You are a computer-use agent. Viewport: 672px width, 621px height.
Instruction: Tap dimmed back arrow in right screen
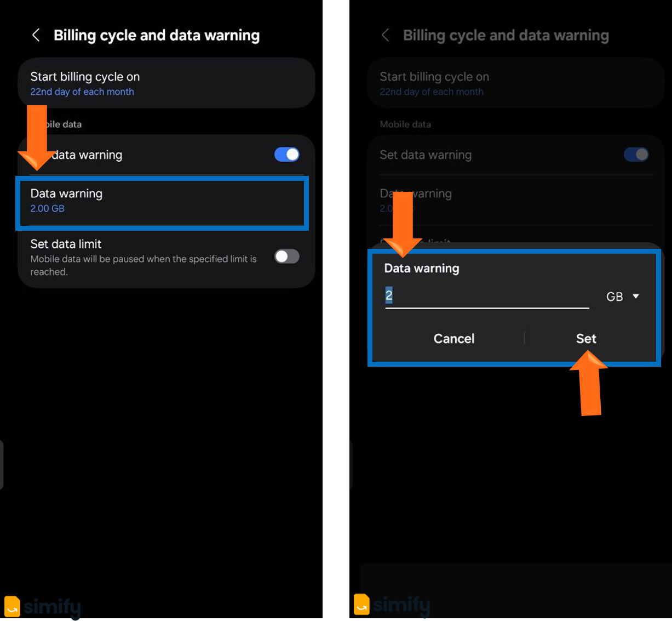[x=386, y=36]
